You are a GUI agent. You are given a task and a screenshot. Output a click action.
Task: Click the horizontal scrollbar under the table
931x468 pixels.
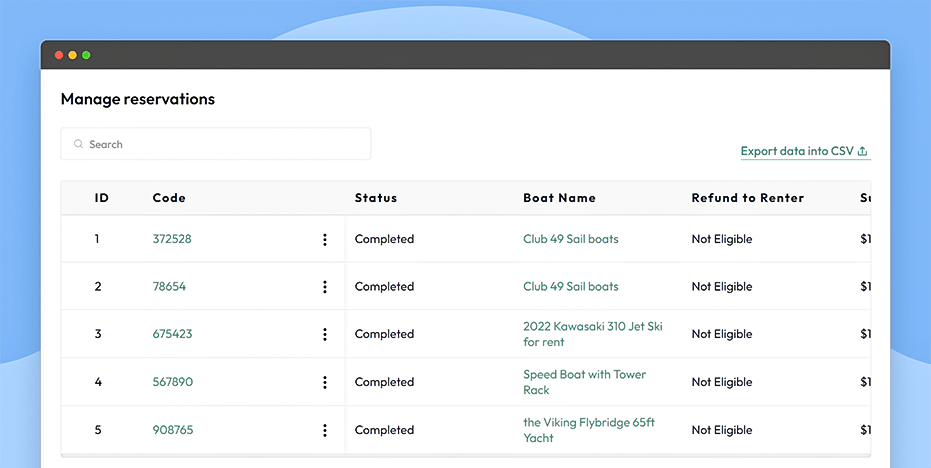coord(466,456)
